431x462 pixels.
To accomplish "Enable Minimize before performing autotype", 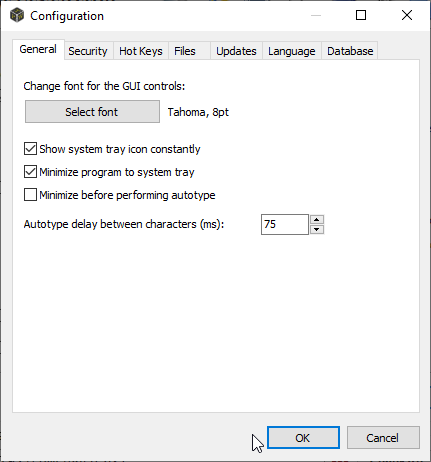I will point(30,195).
